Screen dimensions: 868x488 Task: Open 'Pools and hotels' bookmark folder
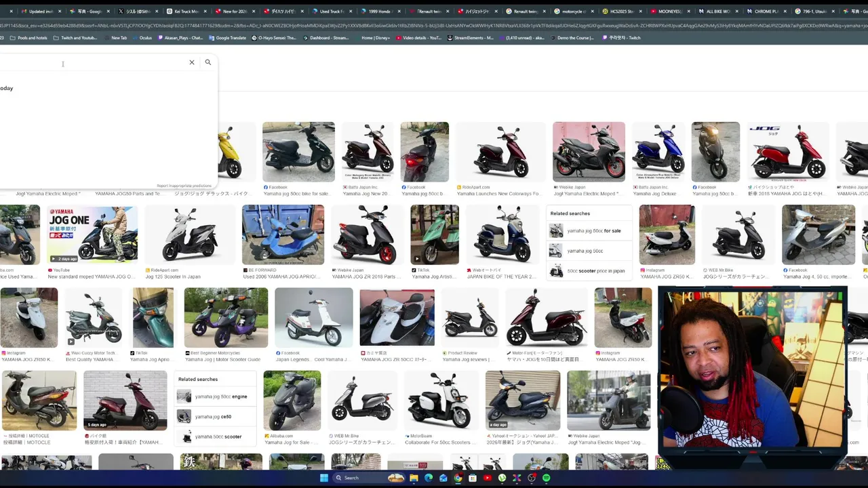pos(28,38)
